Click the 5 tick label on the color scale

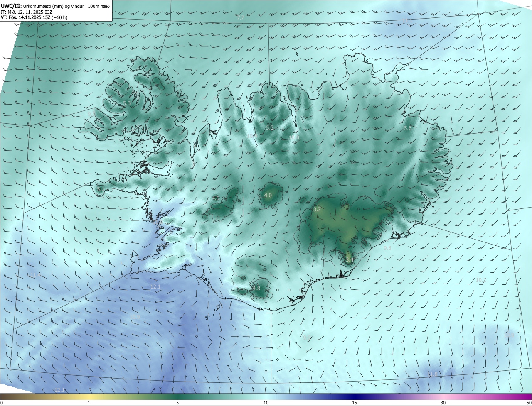tap(177, 403)
